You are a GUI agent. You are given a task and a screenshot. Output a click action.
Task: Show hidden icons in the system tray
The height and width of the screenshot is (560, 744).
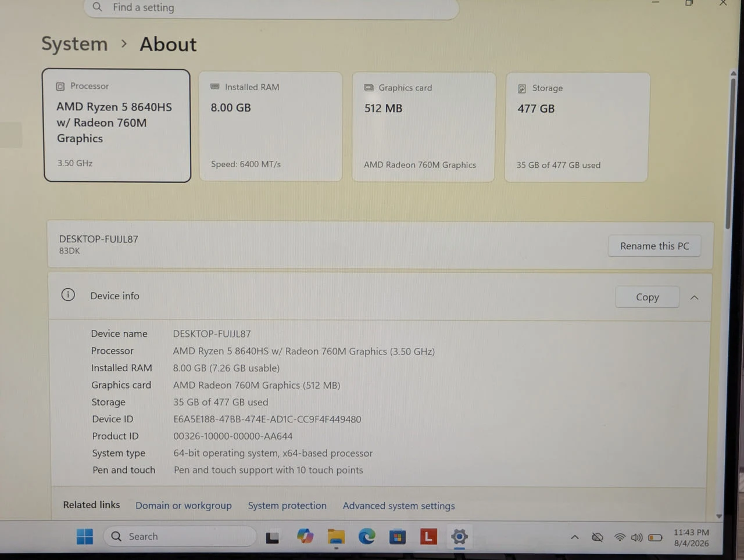(575, 537)
